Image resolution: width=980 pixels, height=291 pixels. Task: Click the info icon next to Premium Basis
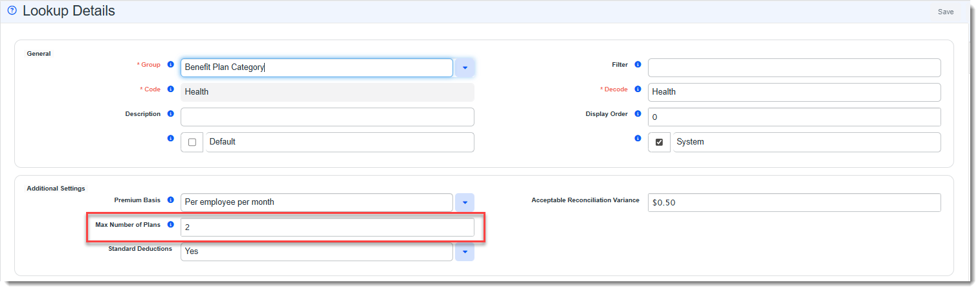(x=171, y=200)
